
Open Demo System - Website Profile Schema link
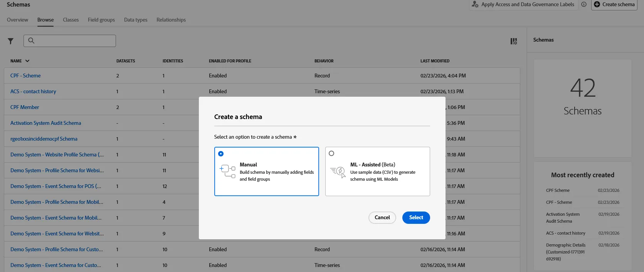point(57,155)
